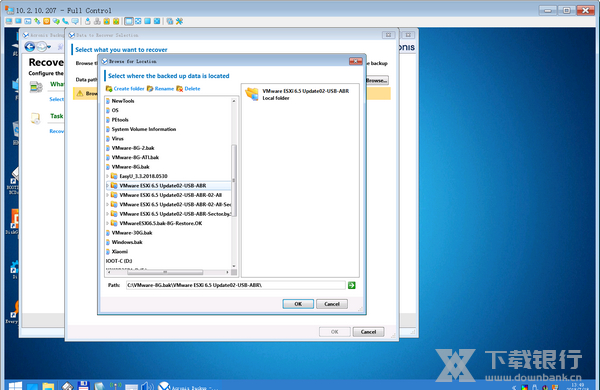Click the horizontal scroll-right arrow under folder tree
Screen dimensions: 600x390
point(228,272)
